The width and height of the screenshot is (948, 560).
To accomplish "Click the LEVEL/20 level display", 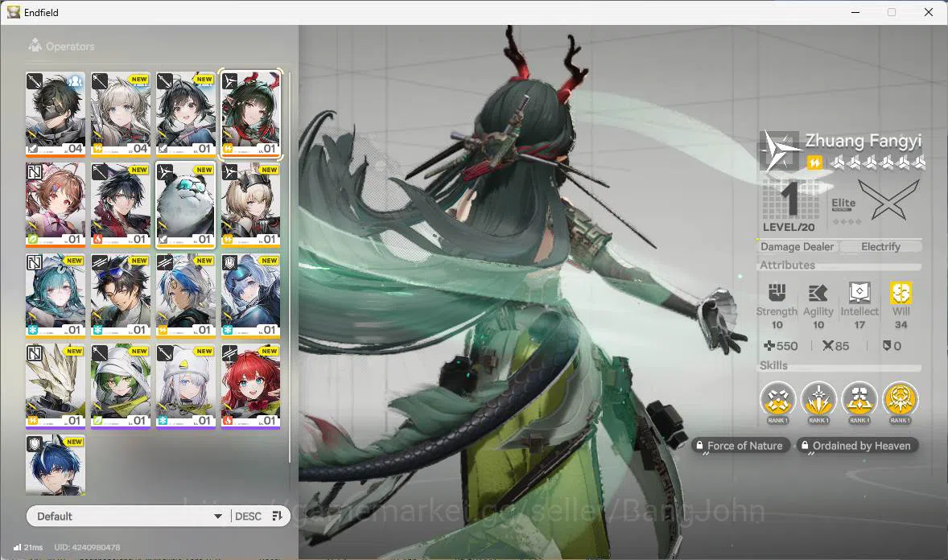I will click(x=789, y=206).
